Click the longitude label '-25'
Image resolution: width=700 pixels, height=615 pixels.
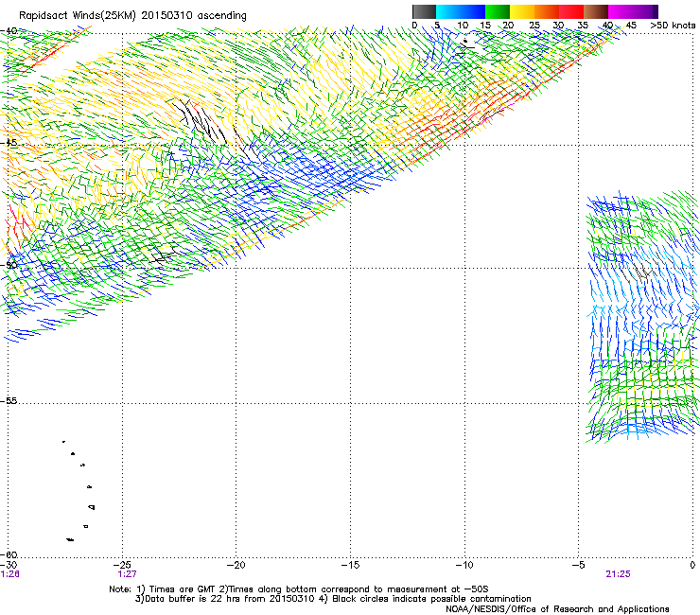[122, 565]
